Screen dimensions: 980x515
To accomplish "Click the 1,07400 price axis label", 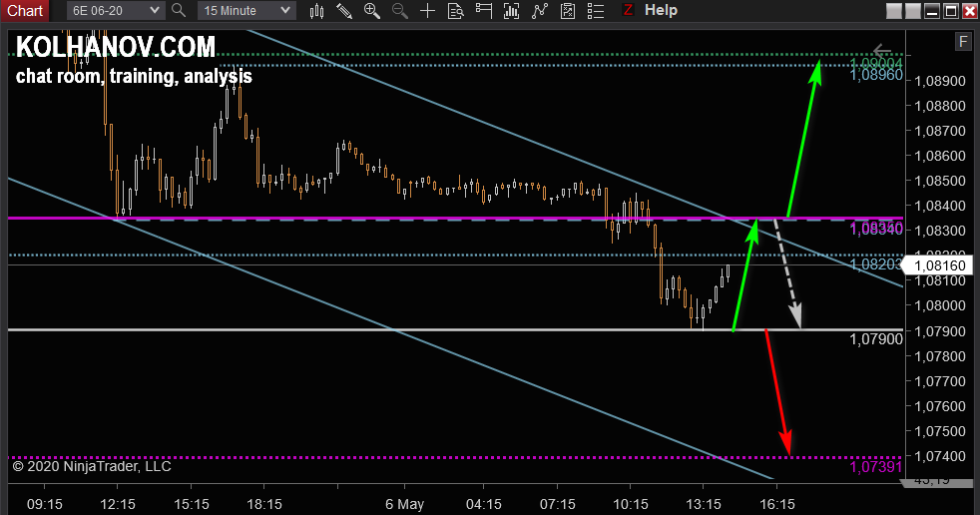I will [939, 456].
